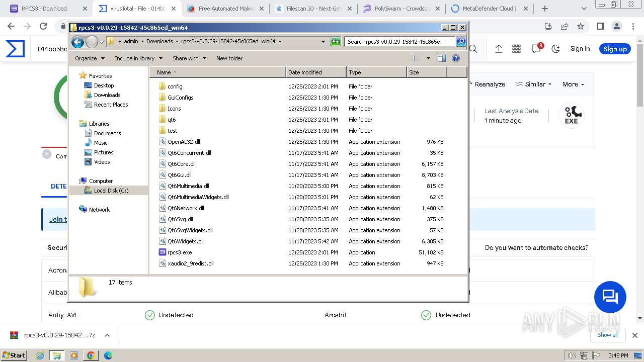Click the Explorer Back navigation button
Image resolution: width=644 pixels, height=362 pixels.
(77, 42)
